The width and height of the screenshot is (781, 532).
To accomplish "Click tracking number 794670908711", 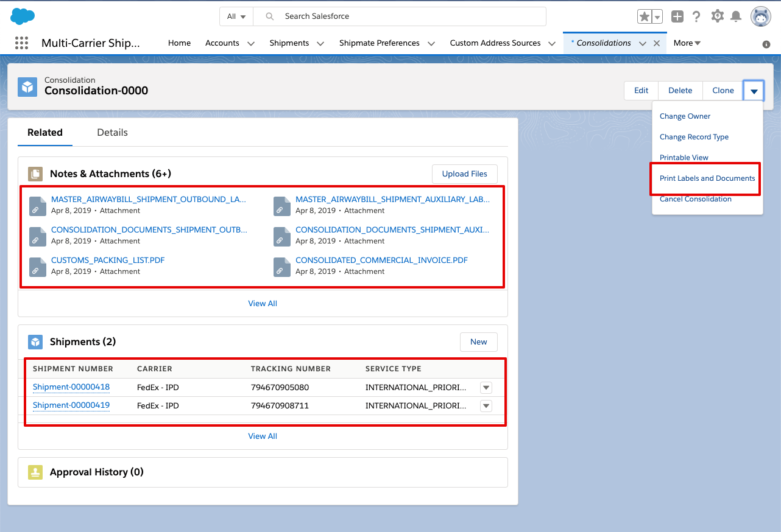I will click(x=280, y=406).
